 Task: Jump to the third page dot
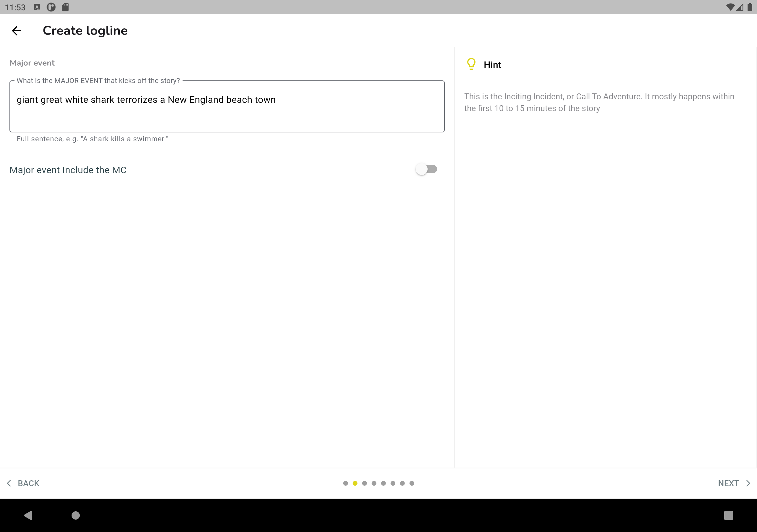pos(364,483)
